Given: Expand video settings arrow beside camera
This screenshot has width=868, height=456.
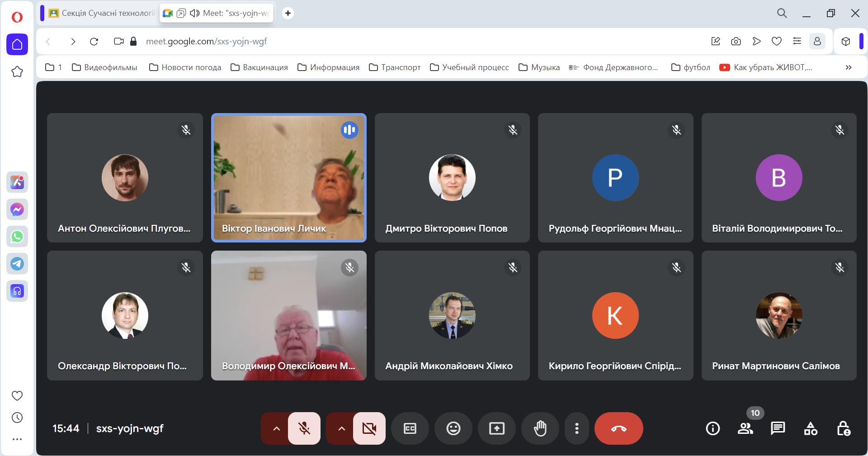Looking at the screenshot, I should (342, 428).
